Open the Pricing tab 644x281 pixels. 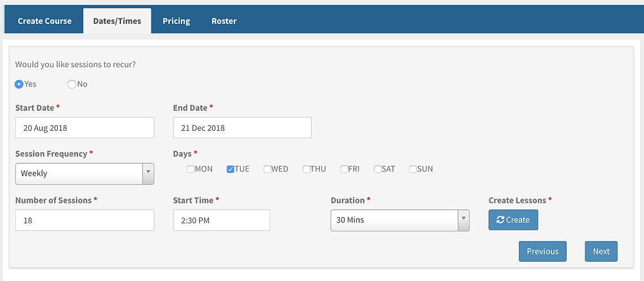click(176, 21)
